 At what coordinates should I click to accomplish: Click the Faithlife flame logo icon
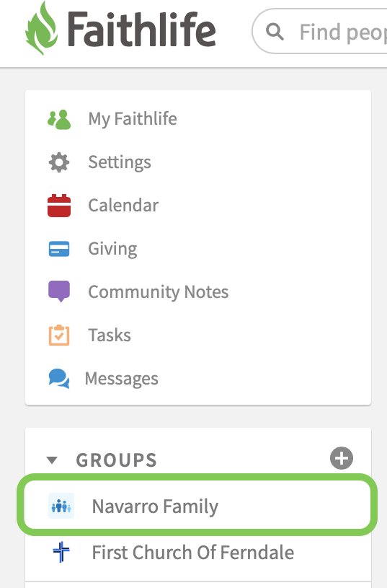point(42,28)
